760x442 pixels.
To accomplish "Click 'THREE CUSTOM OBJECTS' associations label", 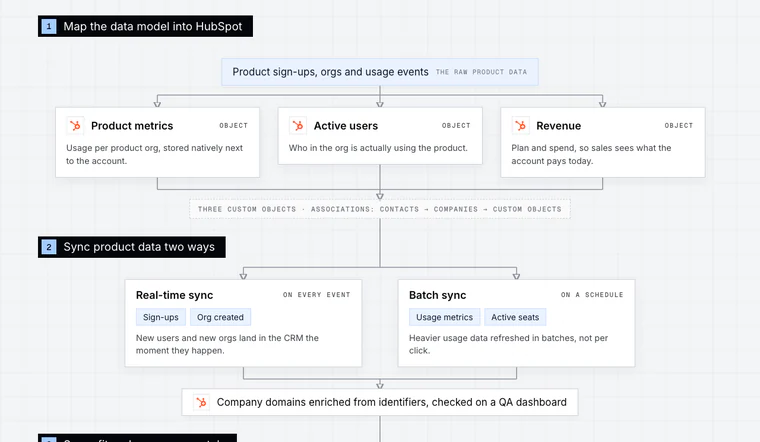I will [x=380, y=209].
